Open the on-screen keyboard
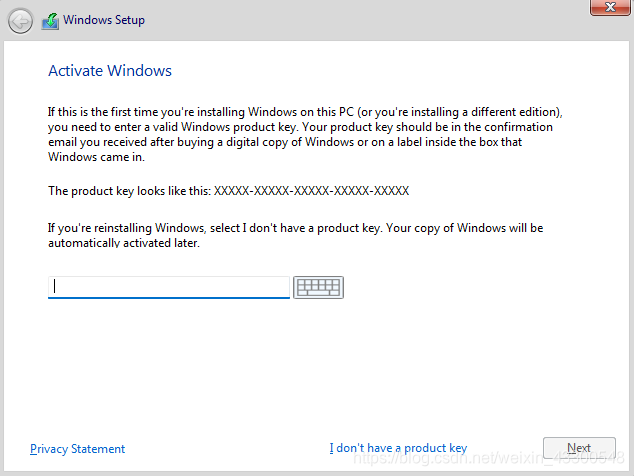This screenshot has height=476, width=634. coord(318,288)
